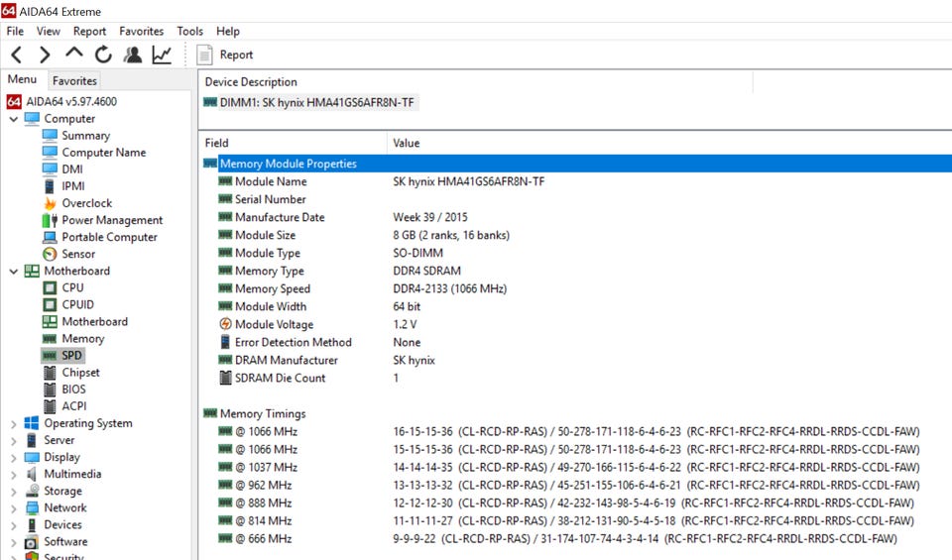Viewport: 952px width, 560px height.
Task: Click the value DDR4-2133 (1066 MHz)
Action: 450,288
